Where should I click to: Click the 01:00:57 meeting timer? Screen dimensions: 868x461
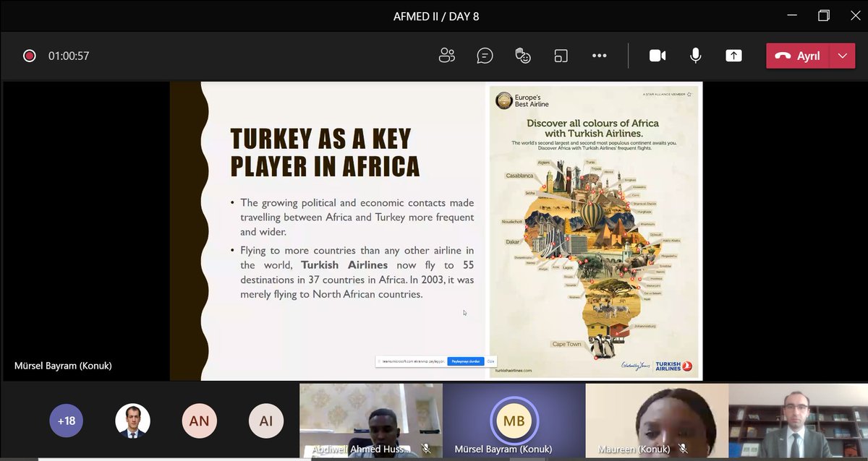click(69, 56)
